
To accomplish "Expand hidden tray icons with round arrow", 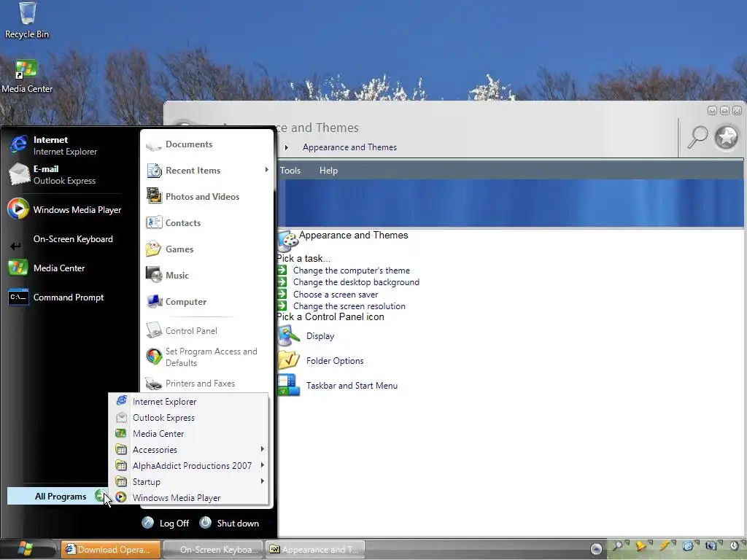I will [x=596, y=549].
